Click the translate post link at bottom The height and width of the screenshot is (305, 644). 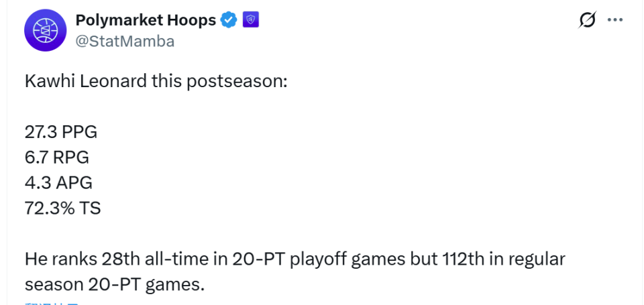point(52,303)
